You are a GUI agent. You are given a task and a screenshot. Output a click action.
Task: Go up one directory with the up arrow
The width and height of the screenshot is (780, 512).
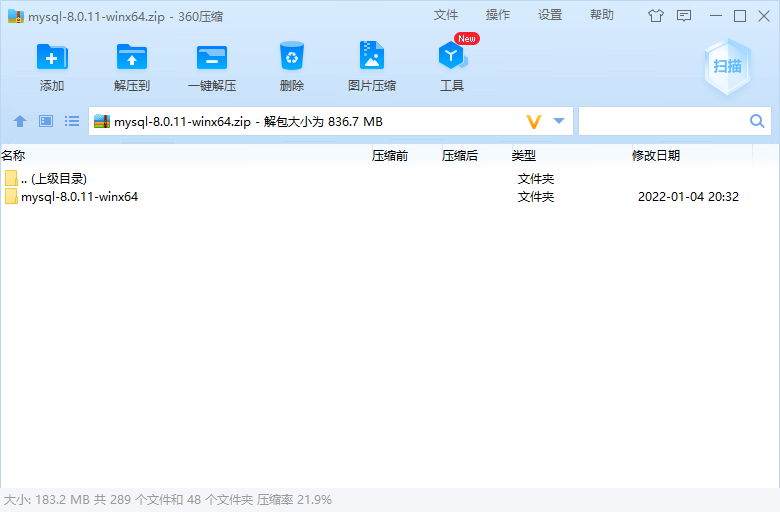pyautogui.click(x=20, y=121)
